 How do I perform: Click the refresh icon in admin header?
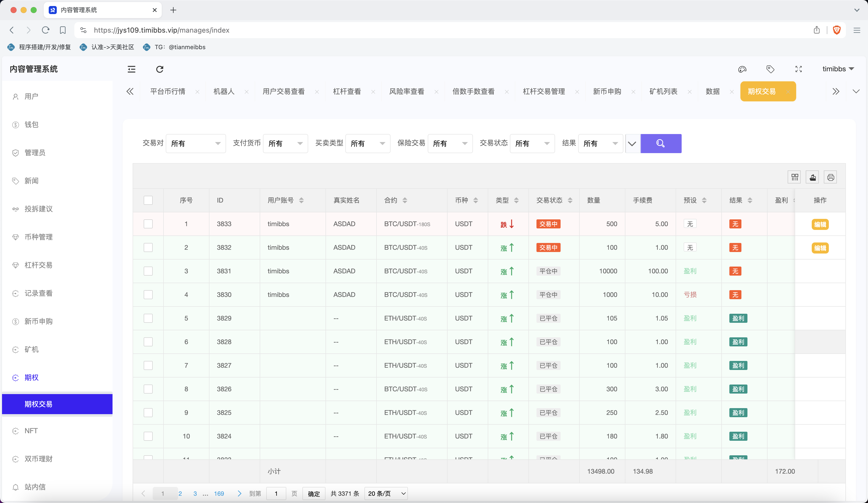coord(159,69)
